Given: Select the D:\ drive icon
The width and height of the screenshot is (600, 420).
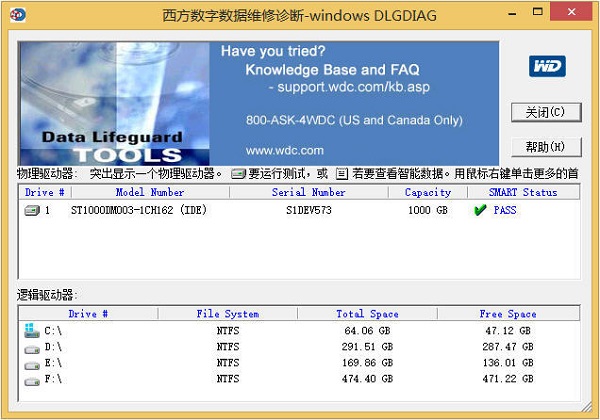Looking at the screenshot, I should [32, 346].
